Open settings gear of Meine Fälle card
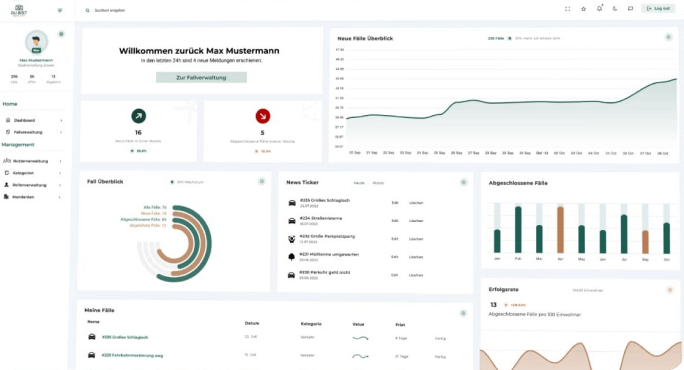 (x=463, y=313)
